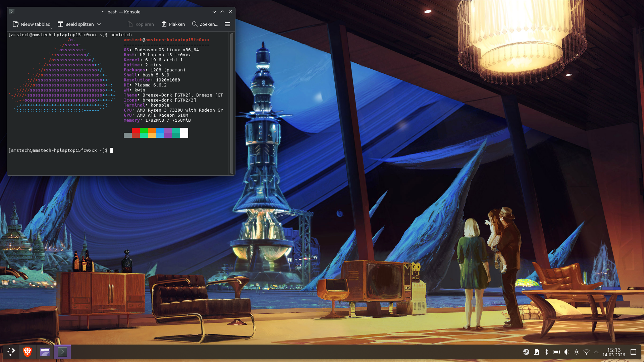Image resolution: width=644 pixels, height=362 pixels.
Task: Open the clipboard tray icon
Action: [536, 352]
